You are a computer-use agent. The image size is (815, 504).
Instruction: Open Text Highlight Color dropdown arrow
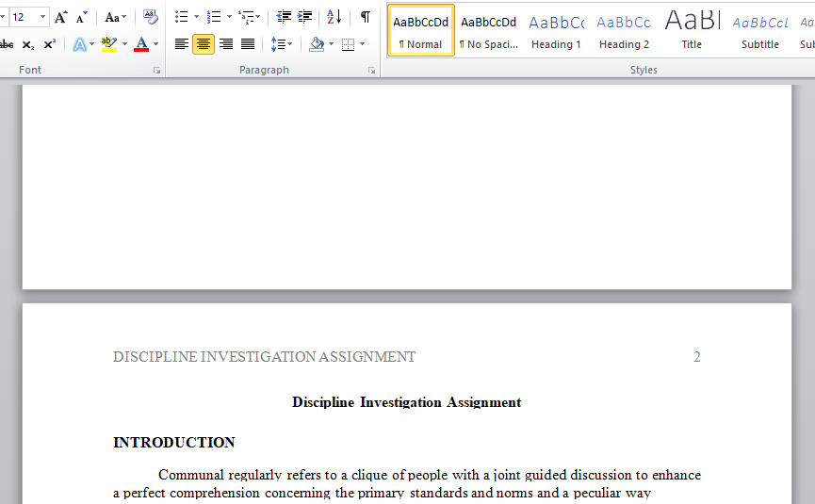[x=124, y=44]
